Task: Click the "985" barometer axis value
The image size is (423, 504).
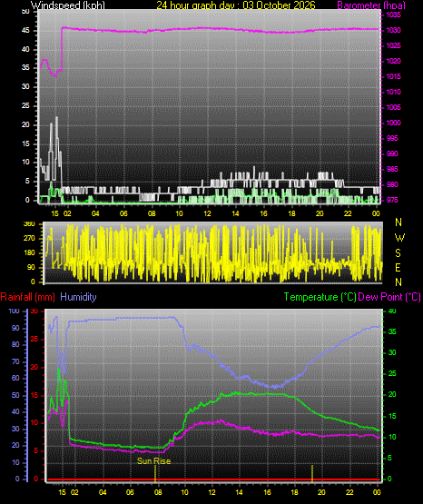Action: (392, 169)
